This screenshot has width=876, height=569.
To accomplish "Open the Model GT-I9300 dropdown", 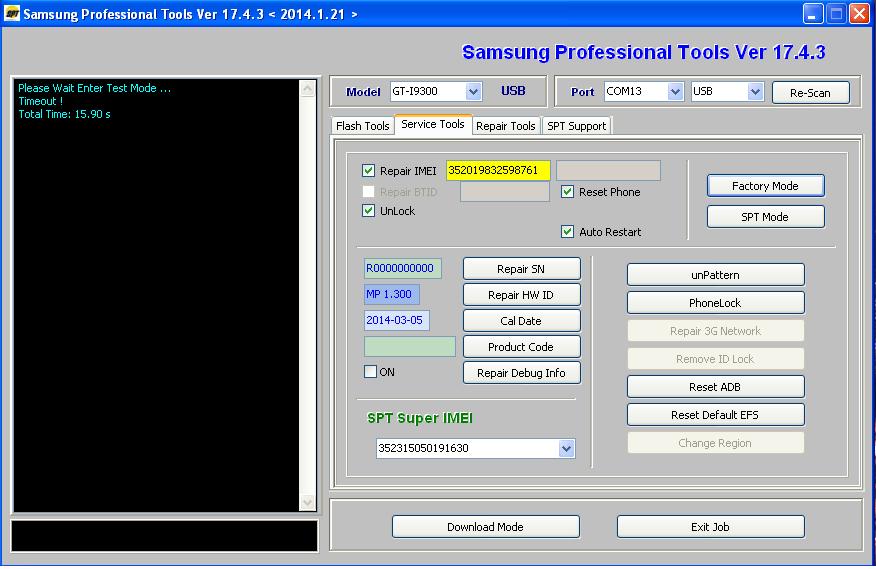I will (x=473, y=91).
